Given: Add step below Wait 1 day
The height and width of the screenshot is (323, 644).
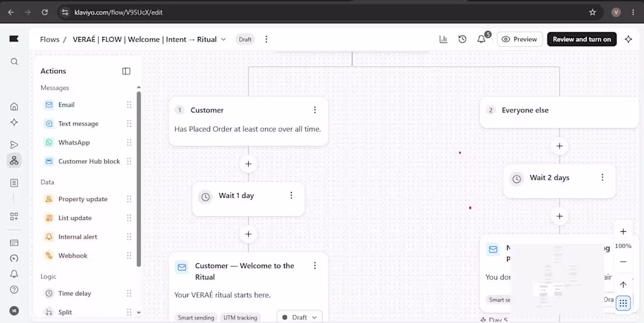Looking at the screenshot, I should coord(248,234).
